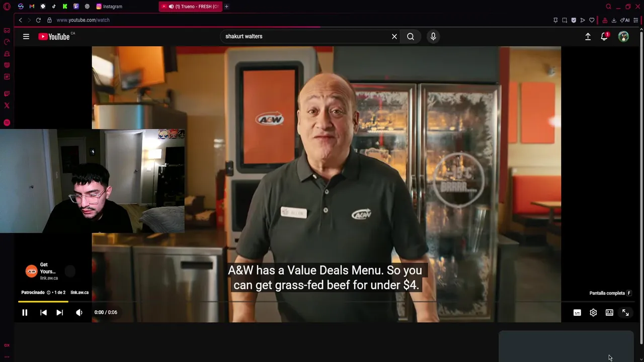Image resolution: width=644 pixels, height=362 pixels.
Task: Open the YouTube guide hamburger menu
Action: coord(26,36)
